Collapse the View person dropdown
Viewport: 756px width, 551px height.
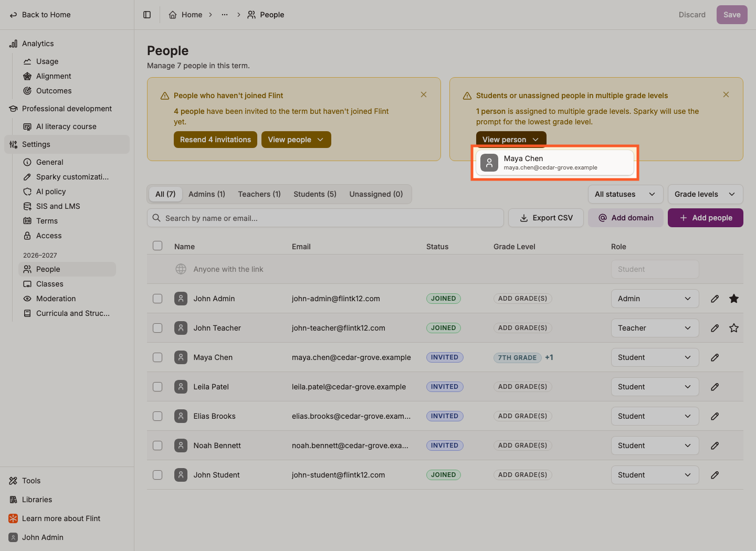tap(511, 140)
